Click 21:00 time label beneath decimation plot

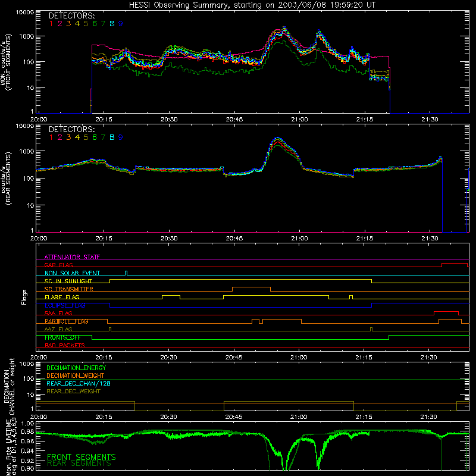(299, 417)
